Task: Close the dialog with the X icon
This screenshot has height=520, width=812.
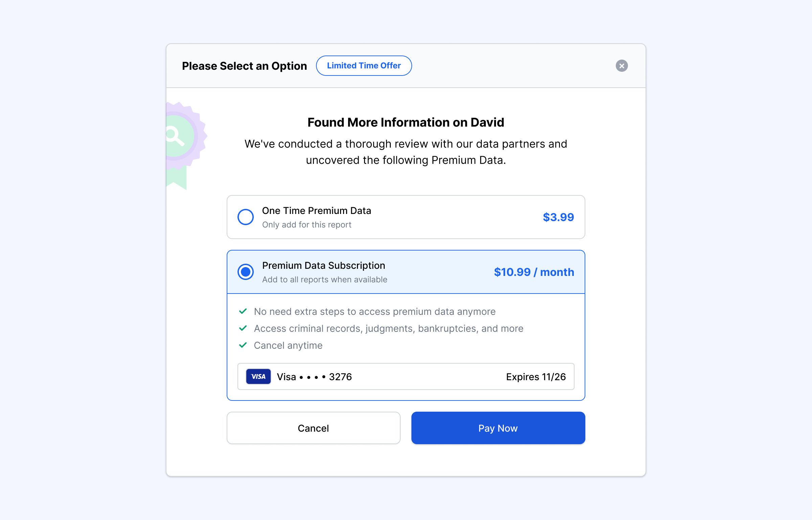Action: [622, 66]
